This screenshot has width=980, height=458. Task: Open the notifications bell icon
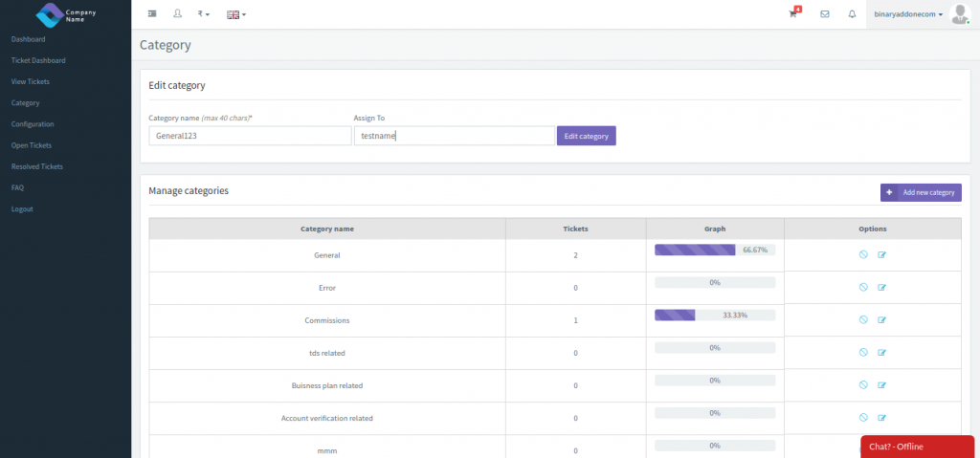[x=852, y=13]
